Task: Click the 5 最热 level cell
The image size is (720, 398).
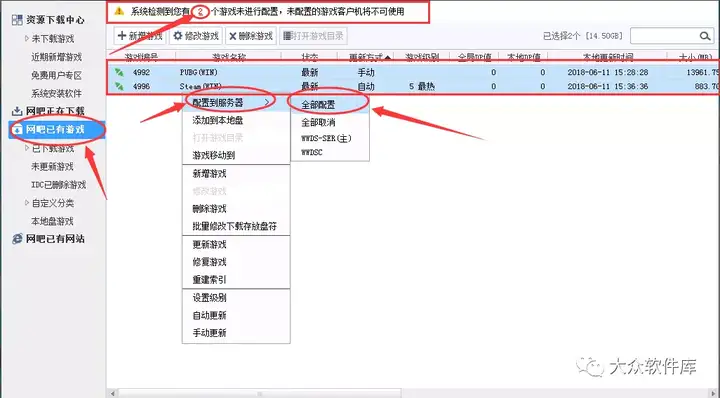Action: click(422, 86)
